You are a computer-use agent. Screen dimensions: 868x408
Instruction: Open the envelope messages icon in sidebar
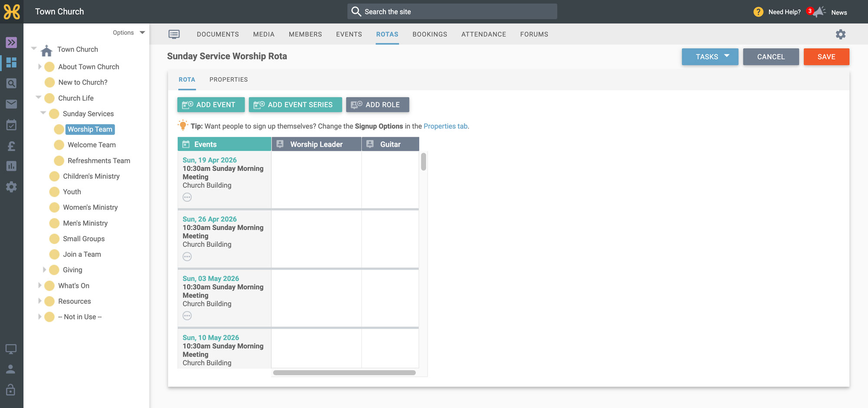[x=11, y=104]
